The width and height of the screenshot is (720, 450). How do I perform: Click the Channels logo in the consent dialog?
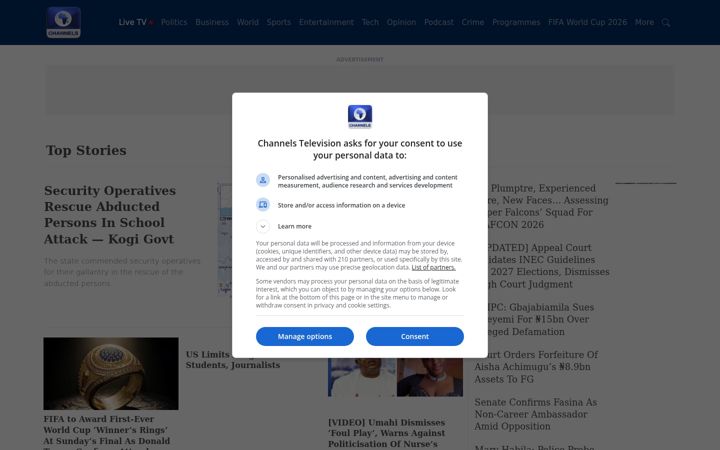tap(360, 117)
